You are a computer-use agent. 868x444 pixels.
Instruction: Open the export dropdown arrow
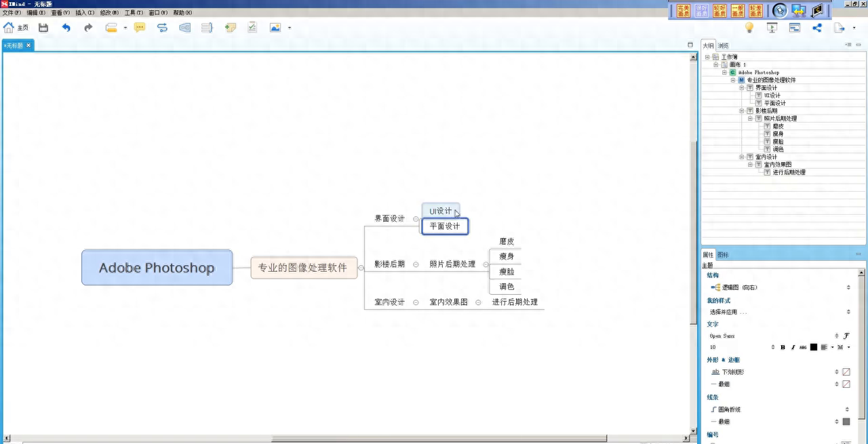pyautogui.click(x=854, y=28)
